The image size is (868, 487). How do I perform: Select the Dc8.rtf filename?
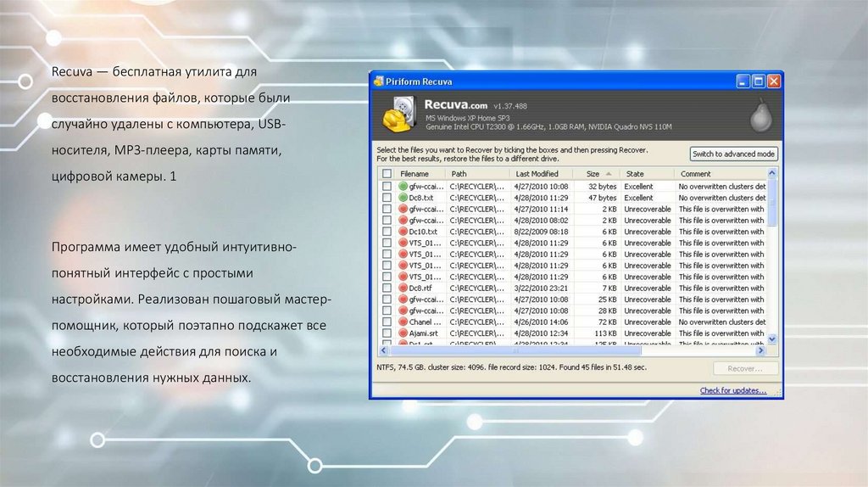click(x=420, y=288)
